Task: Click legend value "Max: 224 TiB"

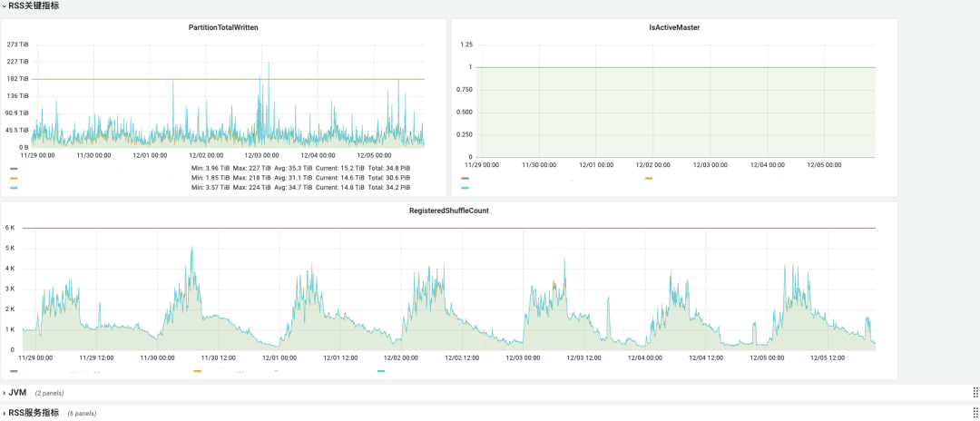Action: tap(252, 188)
